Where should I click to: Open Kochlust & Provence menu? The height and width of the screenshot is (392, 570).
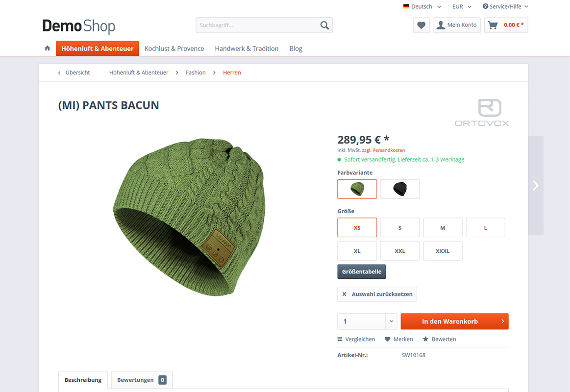pos(174,49)
